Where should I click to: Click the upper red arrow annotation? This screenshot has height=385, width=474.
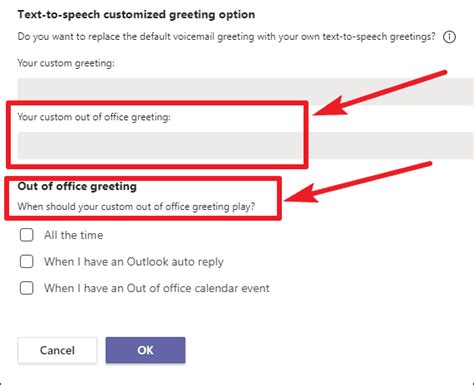tap(380, 93)
